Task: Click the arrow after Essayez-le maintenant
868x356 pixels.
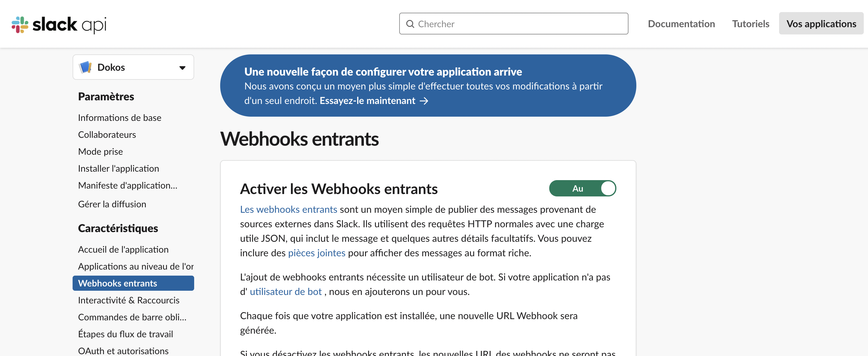Action: coord(424,101)
